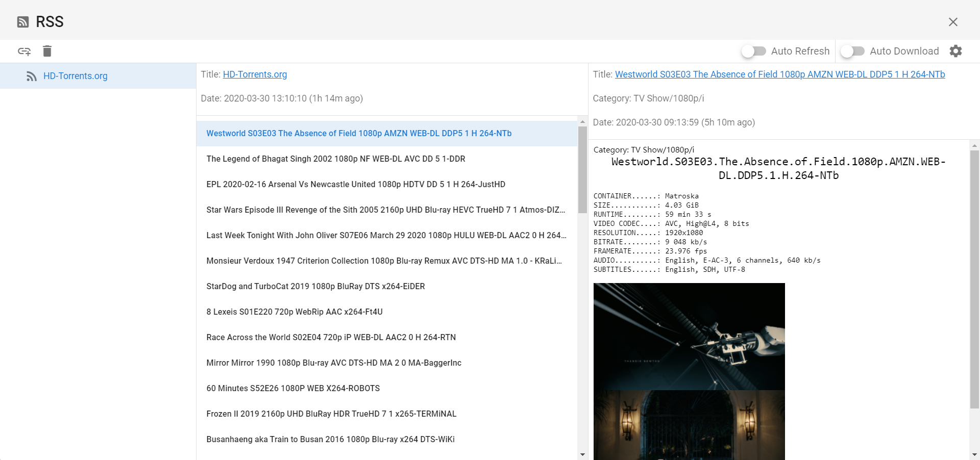980x460 pixels.
Task: Close the RSS dialog
Action: pyautogui.click(x=953, y=22)
